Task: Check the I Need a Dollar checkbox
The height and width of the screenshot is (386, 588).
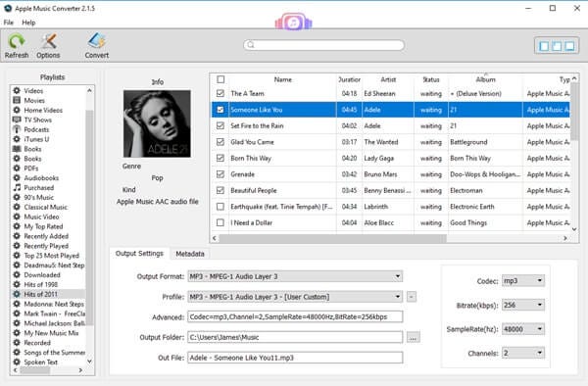Action: pos(220,222)
